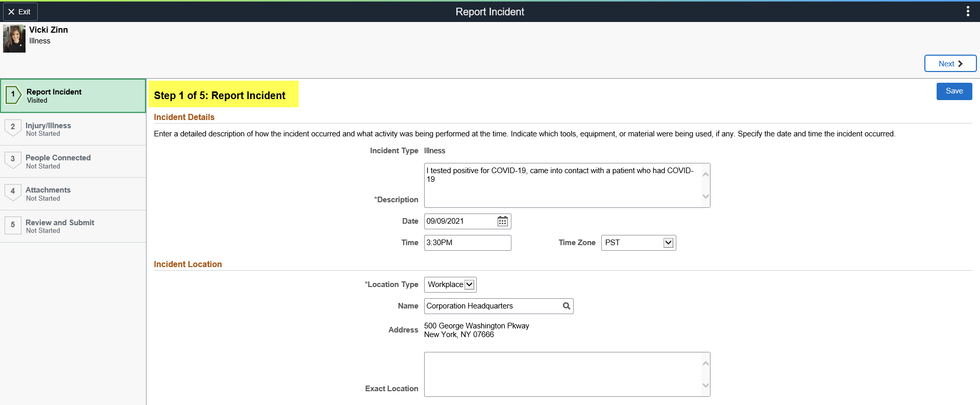This screenshot has width=980, height=405.
Task: Click the Exact Location text area
Action: click(561, 374)
